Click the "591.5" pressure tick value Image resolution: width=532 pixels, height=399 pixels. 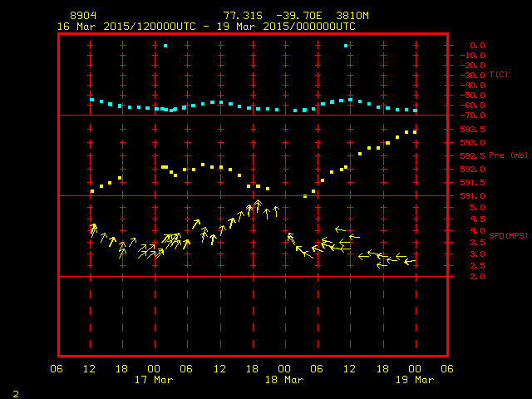click(x=473, y=183)
